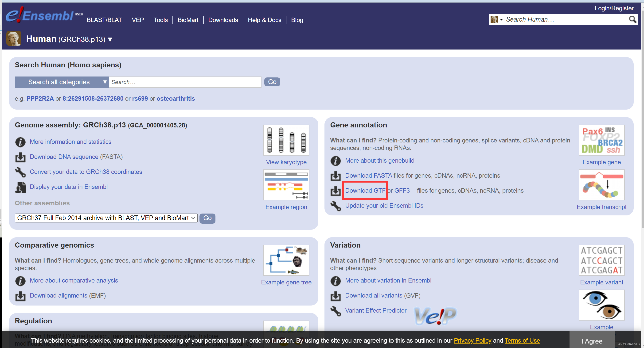
Task: Click the Download GTF link
Action: click(x=365, y=191)
